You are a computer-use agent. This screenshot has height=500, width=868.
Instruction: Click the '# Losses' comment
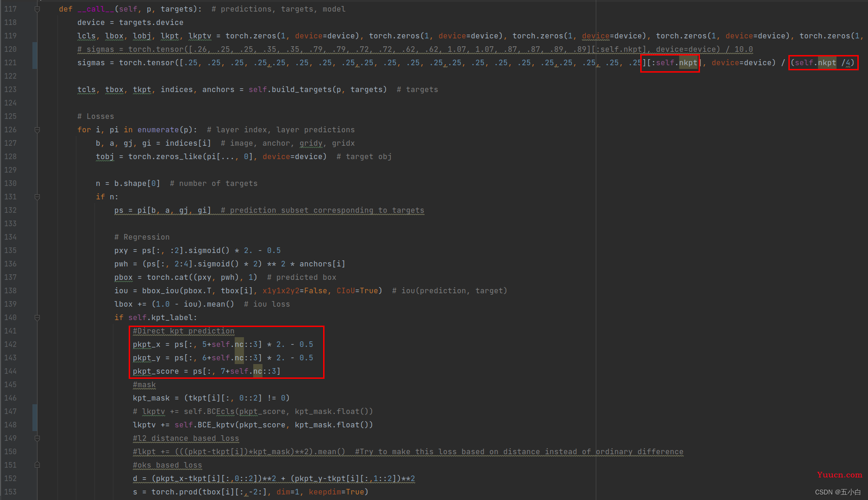click(x=95, y=117)
